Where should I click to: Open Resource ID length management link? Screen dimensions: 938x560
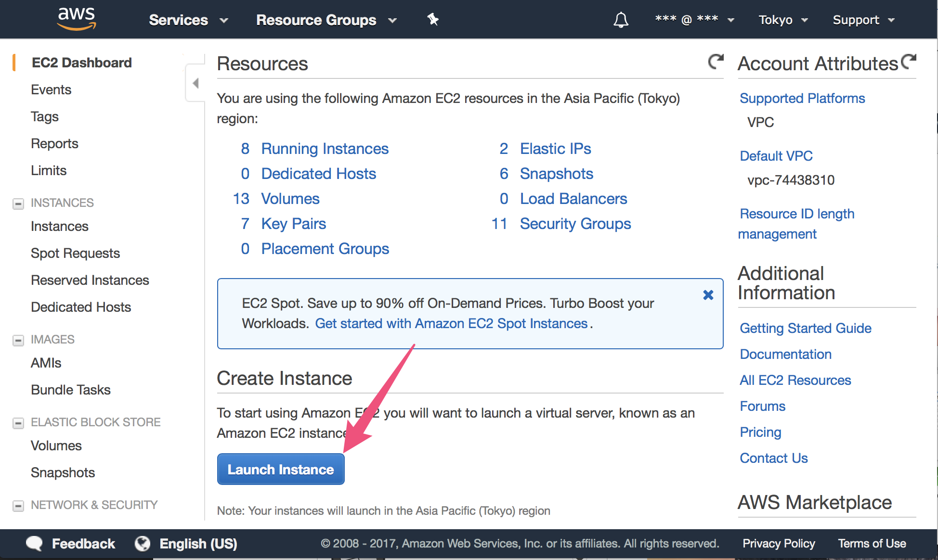pyautogui.click(x=797, y=224)
